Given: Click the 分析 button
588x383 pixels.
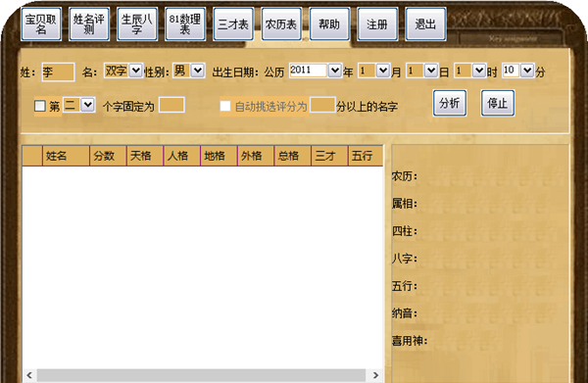Looking at the screenshot, I should [450, 103].
